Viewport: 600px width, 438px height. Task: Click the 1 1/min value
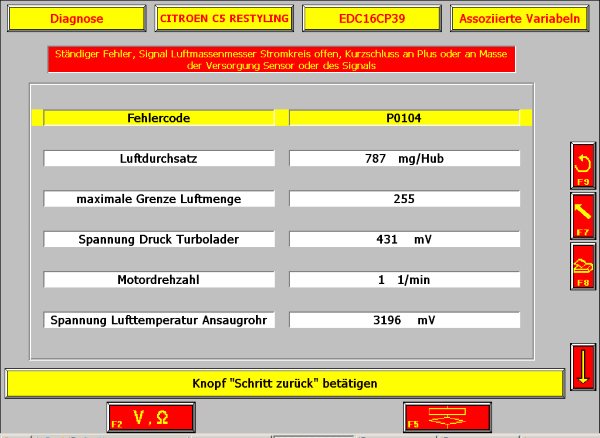coord(404,280)
